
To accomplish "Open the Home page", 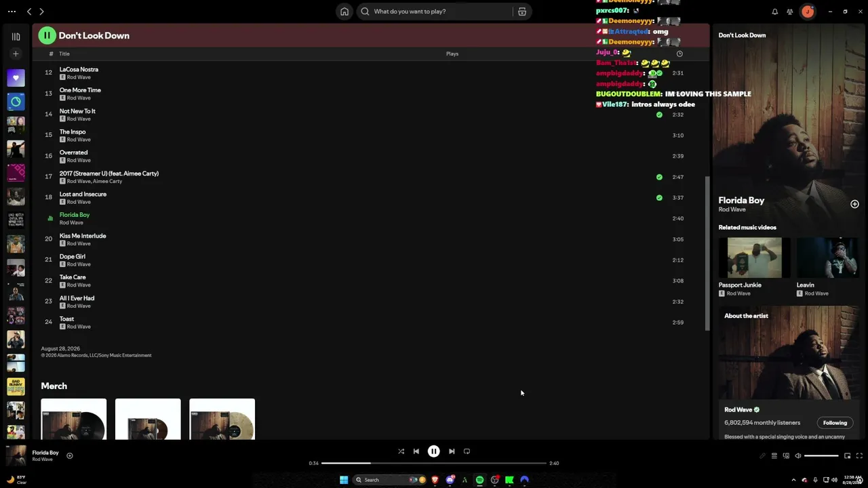I will tap(344, 12).
